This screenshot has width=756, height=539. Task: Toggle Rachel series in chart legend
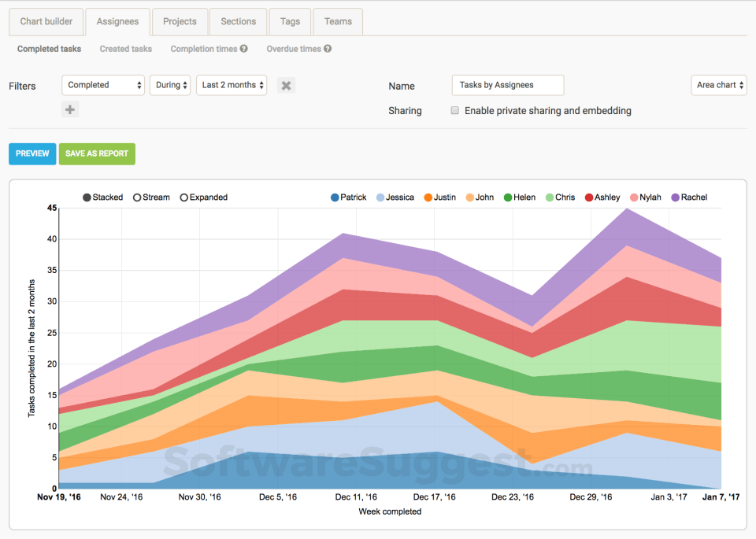coord(687,198)
